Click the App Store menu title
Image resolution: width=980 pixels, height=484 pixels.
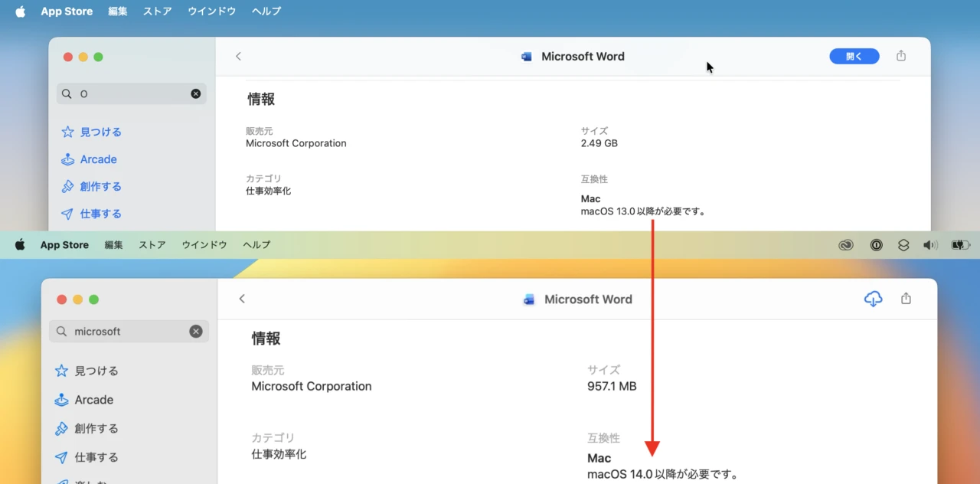(x=66, y=11)
